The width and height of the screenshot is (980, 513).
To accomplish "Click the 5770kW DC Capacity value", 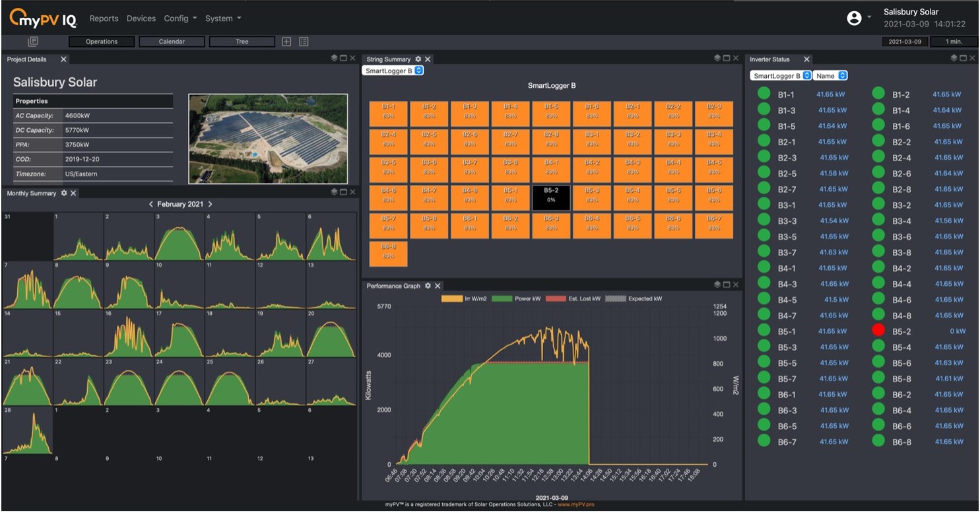I will 79,130.
